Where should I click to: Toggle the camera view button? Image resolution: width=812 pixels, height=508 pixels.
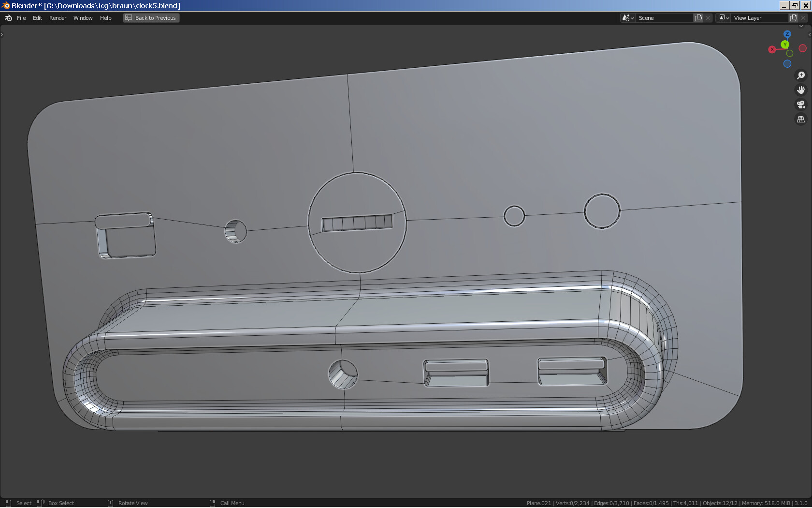pos(801,105)
